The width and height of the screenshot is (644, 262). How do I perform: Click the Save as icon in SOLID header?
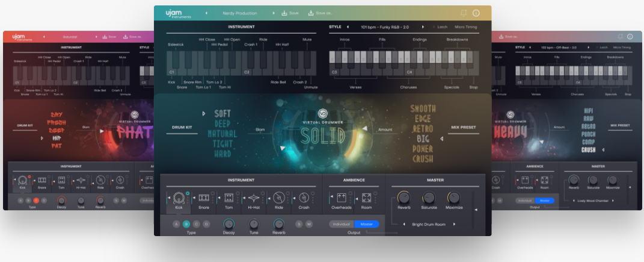pyautogui.click(x=311, y=13)
